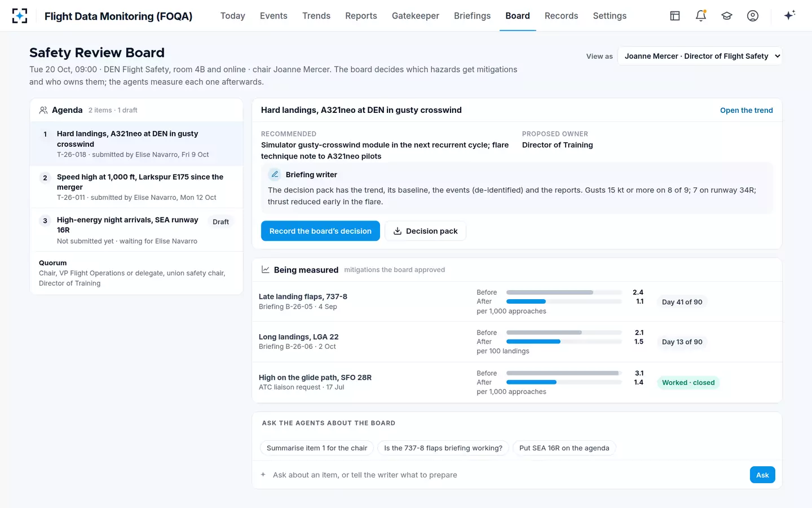The height and width of the screenshot is (508, 812).
Task: Click the 'Long landings, LGA 22' title
Action: [x=299, y=337]
